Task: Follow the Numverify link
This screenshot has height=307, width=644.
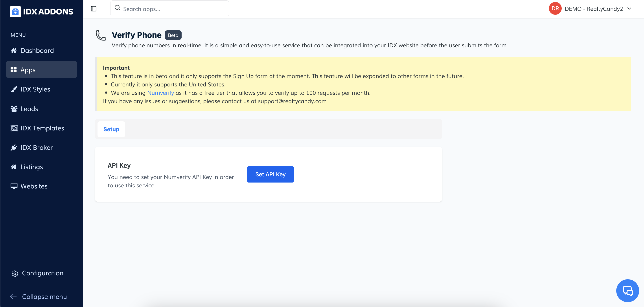Action: (x=160, y=93)
